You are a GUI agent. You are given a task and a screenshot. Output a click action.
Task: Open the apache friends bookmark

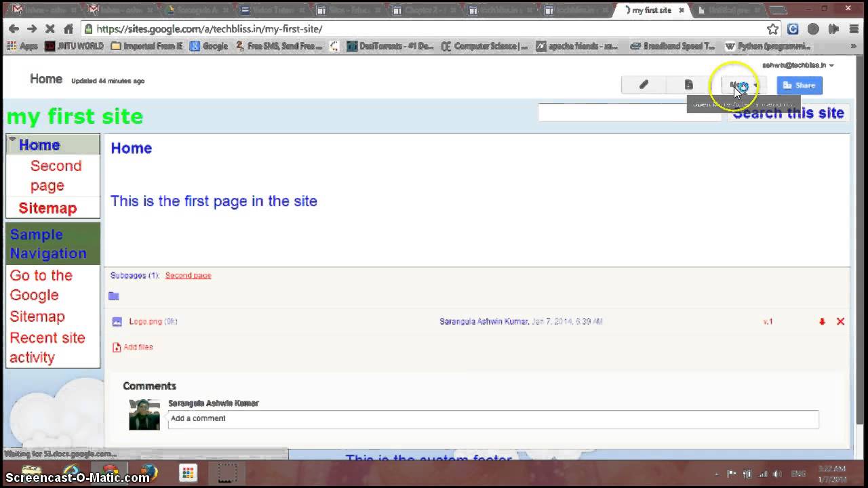pos(577,46)
